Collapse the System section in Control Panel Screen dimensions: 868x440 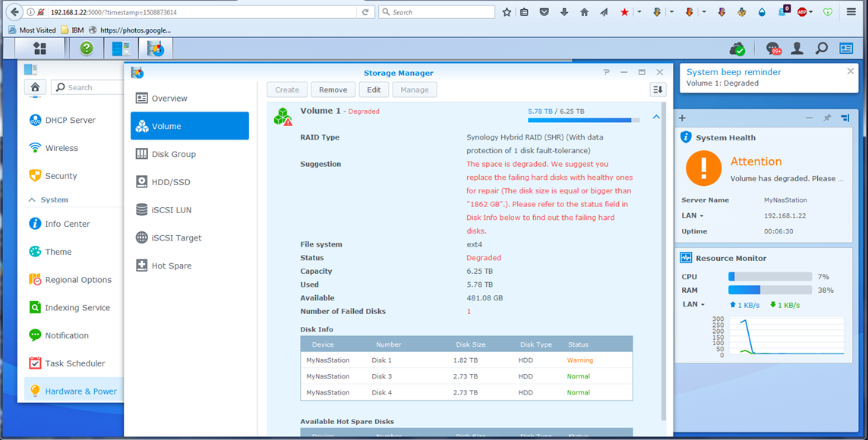pyautogui.click(x=32, y=200)
